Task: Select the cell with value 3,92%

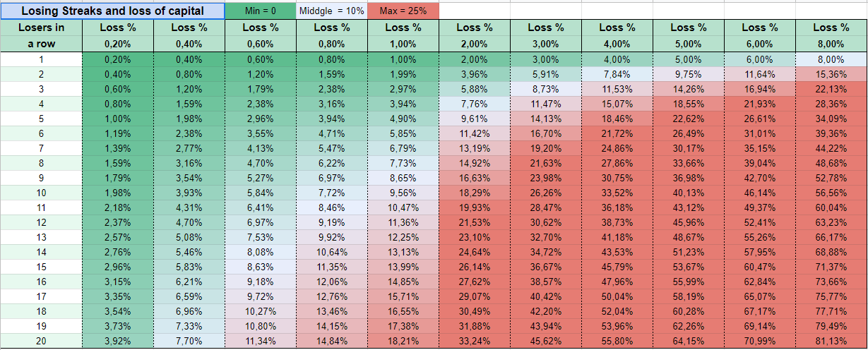Action: tap(117, 342)
